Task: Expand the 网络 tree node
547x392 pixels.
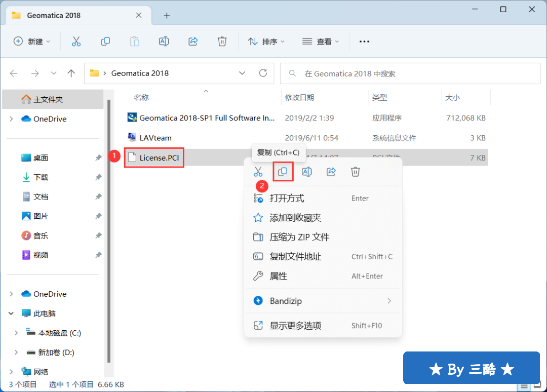Action: click(12, 372)
